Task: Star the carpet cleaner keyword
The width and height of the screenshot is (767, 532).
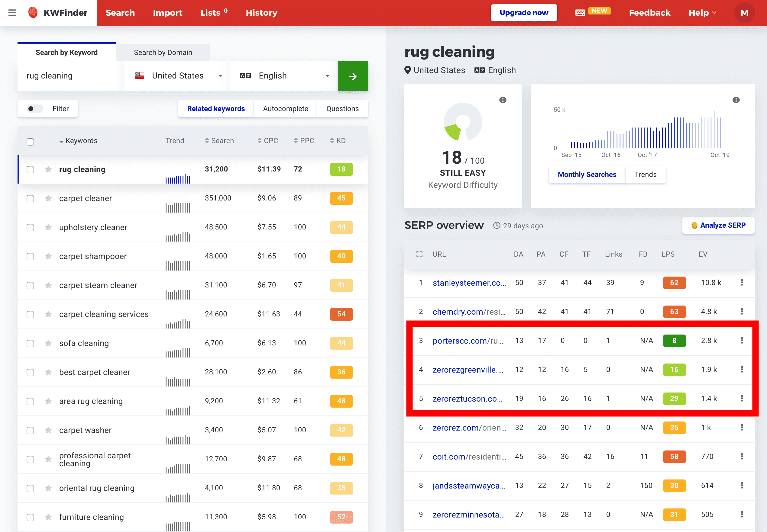Action: [48, 198]
